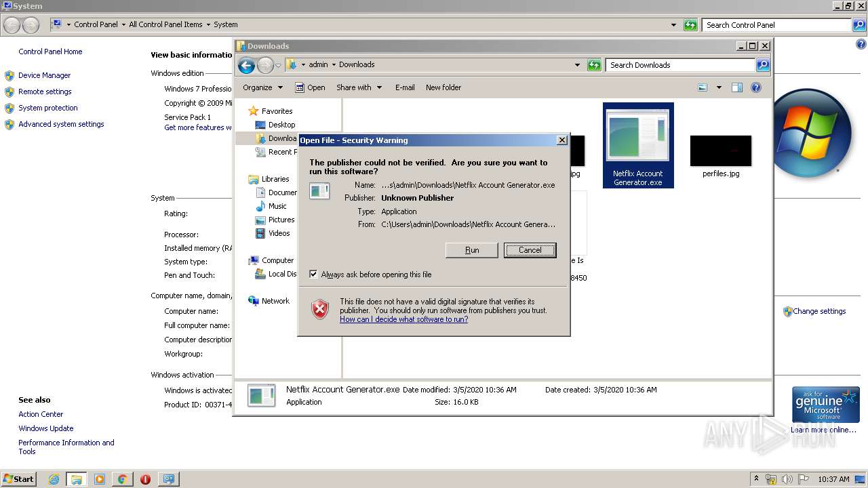Screen dimensions: 868x488
Task: Expand the All Control Panel Items breadcrumb arrow
Action: coord(208,25)
